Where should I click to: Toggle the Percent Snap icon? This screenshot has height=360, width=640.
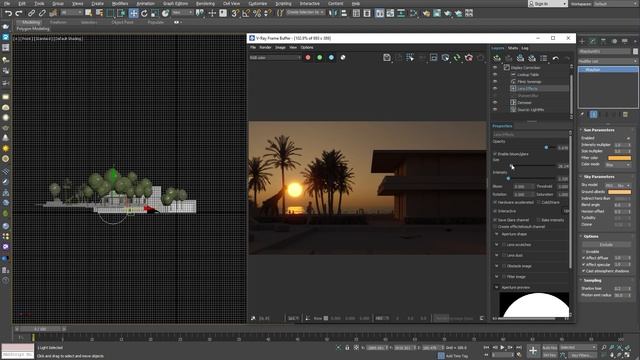[x=257, y=13]
